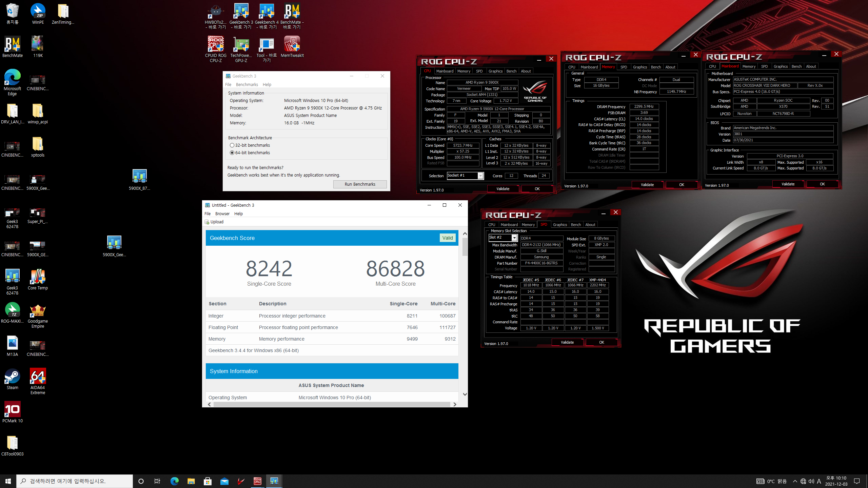Switch to Mainboard tab in first CPU-Z window
868x488 pixels.
pos(445,71)
